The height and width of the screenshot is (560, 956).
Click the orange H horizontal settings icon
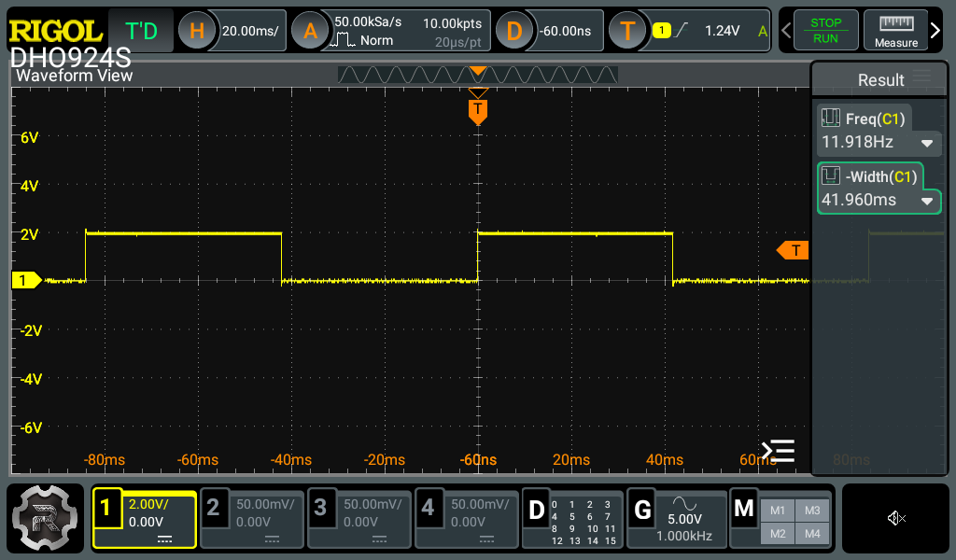coord(196,31)
